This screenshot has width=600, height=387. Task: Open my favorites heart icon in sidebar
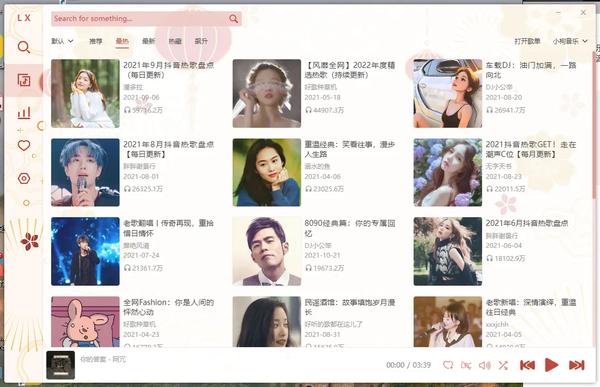(x=24, y=145)
